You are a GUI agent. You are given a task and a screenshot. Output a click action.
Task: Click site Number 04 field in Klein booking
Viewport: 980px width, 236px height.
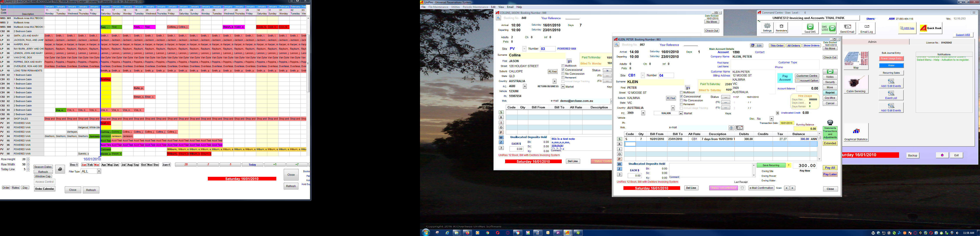[666, 75]
